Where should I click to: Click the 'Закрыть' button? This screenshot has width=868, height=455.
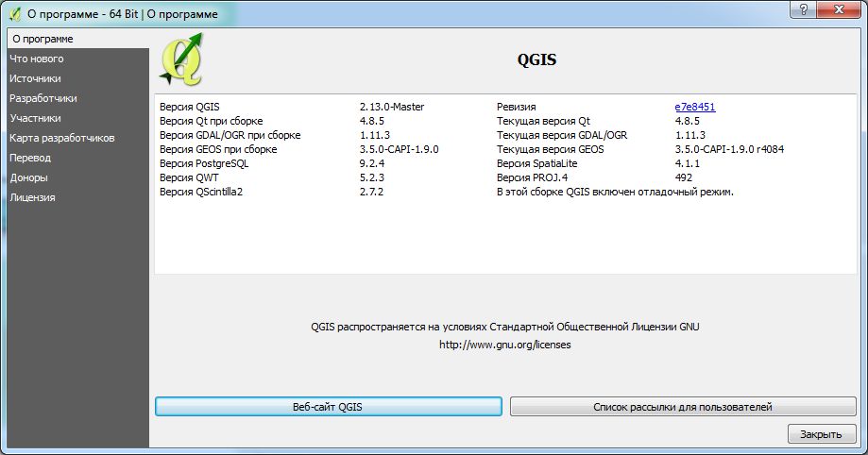(x=822, y=434)
